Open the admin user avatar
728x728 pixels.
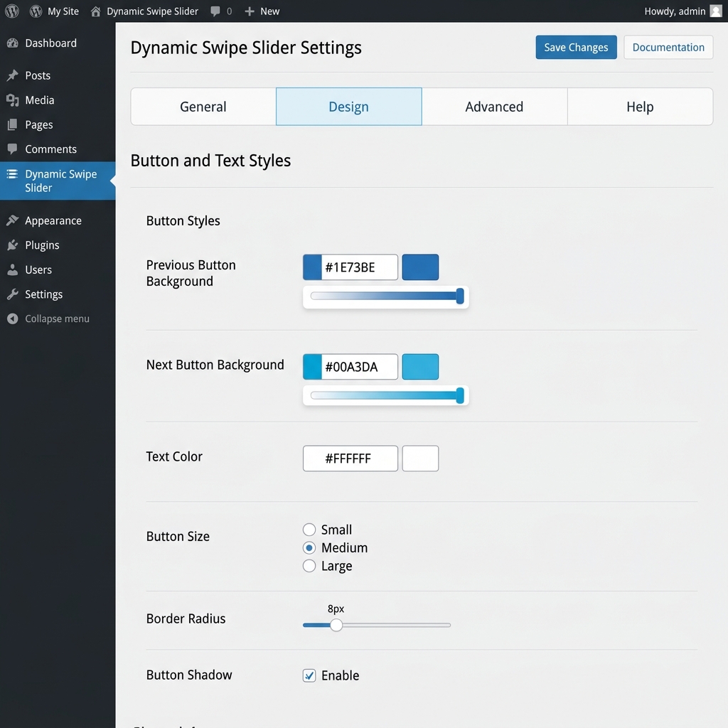tap(716, 11)
